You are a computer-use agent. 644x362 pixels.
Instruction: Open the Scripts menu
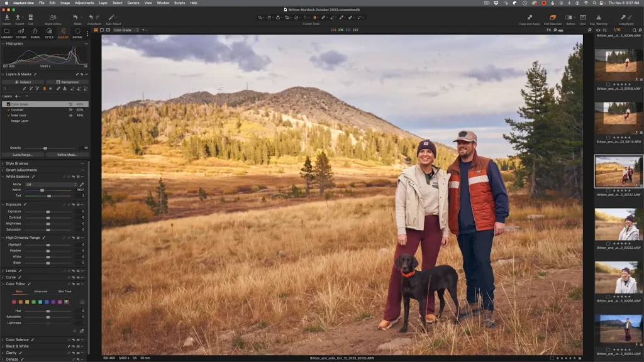click(x=179, y=3)
